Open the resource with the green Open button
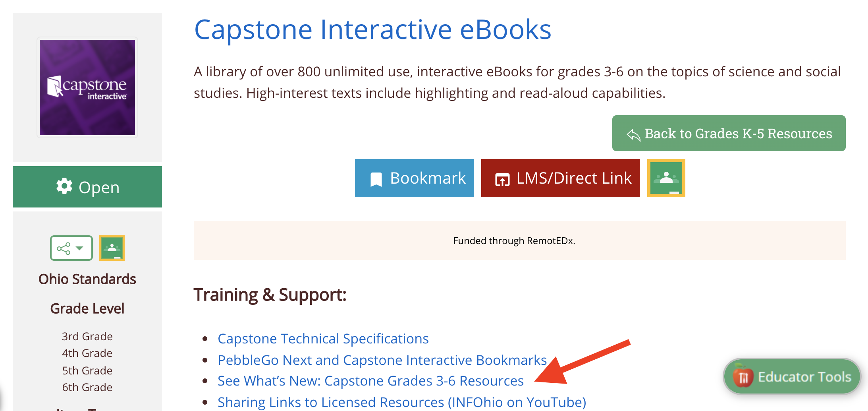This screenshot has height=411, width=868. (87, 187)
